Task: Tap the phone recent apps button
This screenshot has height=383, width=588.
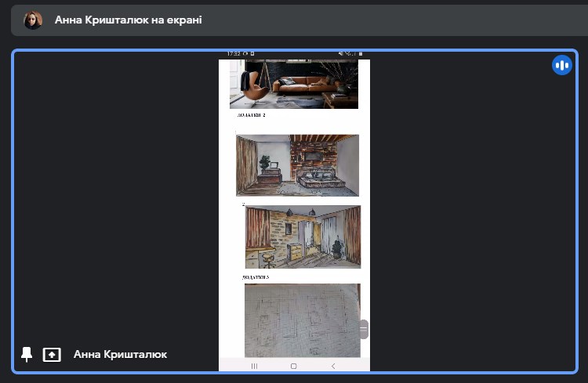Action: 254,366
